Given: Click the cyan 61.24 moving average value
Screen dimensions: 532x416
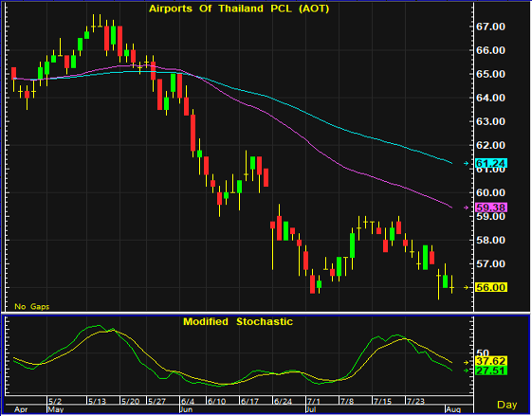Looking at the screenshot, I should [x=491, y=163].
